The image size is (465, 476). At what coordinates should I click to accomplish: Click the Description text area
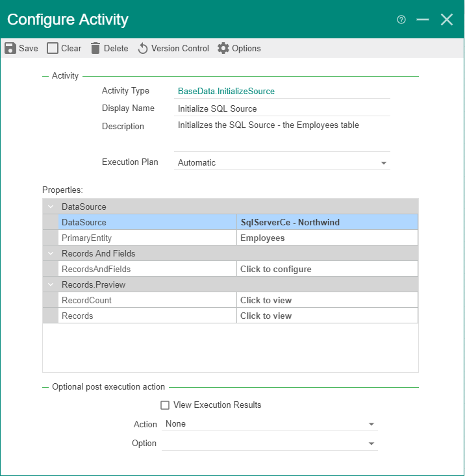282,135
